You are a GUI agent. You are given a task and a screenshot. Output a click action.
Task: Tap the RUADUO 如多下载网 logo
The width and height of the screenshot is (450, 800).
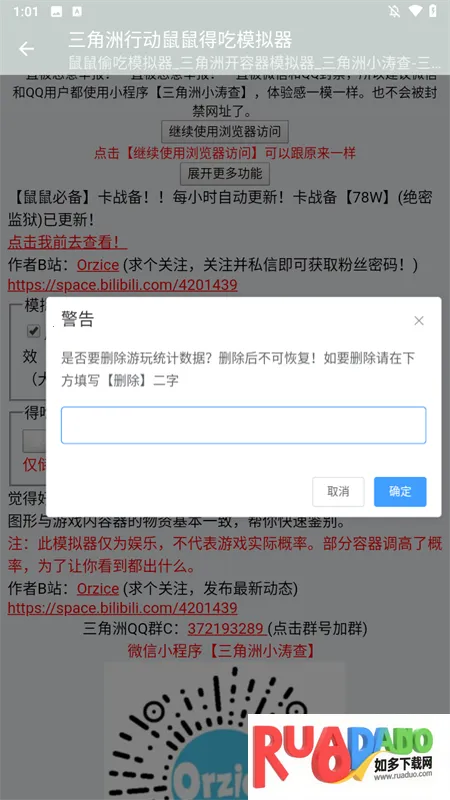(x=348, y=757)
